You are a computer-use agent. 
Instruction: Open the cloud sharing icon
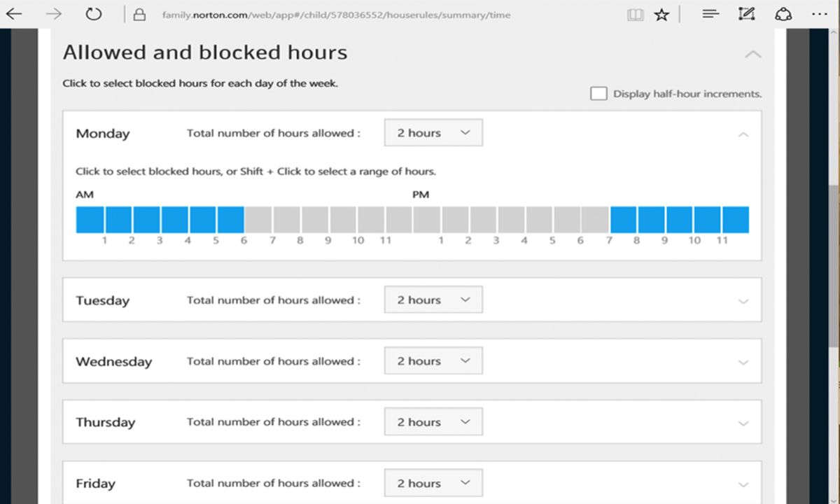pyautogui.click(x=783, y=13)
